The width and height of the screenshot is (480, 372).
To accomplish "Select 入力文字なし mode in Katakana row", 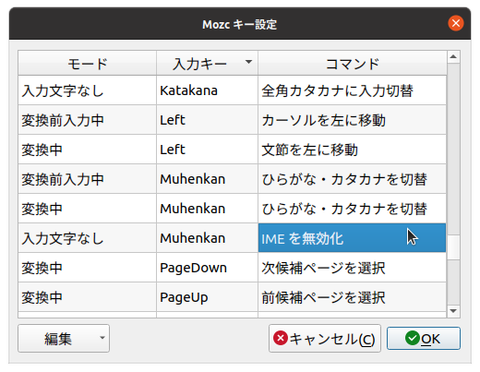I will tap(87, 90).
